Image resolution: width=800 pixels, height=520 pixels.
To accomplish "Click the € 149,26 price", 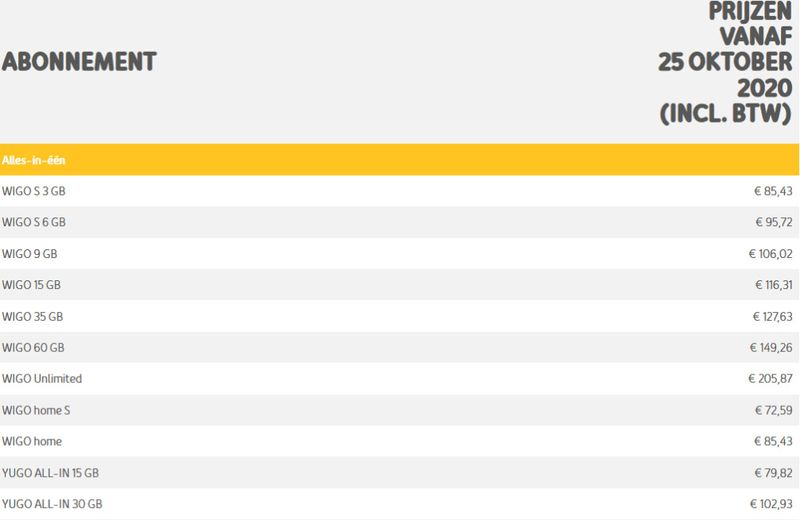I will (771, 348).
